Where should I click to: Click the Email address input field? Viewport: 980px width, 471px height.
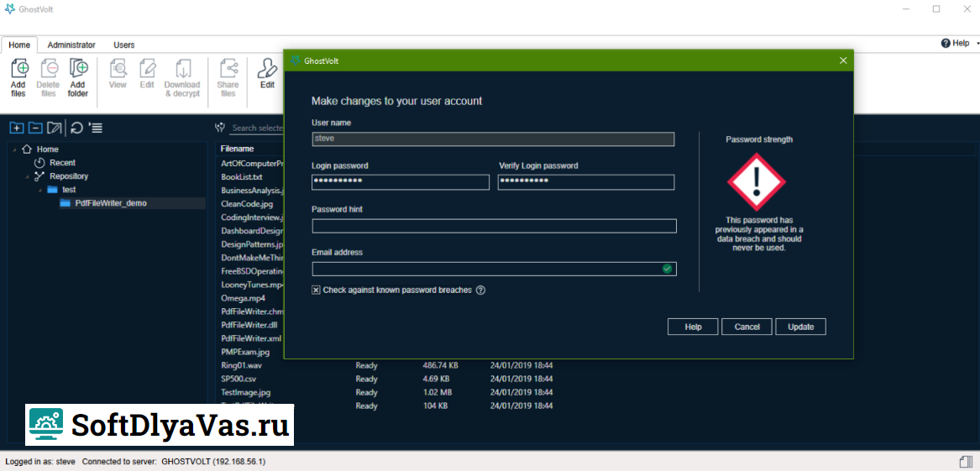(x=495, y=269)
